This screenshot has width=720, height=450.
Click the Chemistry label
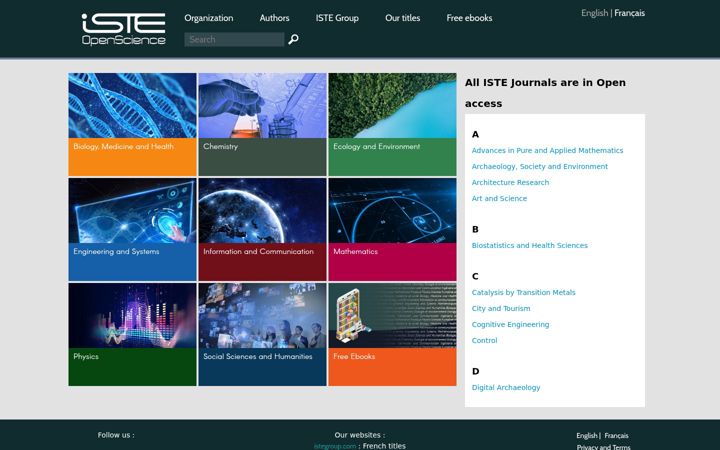(x=220, y=146)
